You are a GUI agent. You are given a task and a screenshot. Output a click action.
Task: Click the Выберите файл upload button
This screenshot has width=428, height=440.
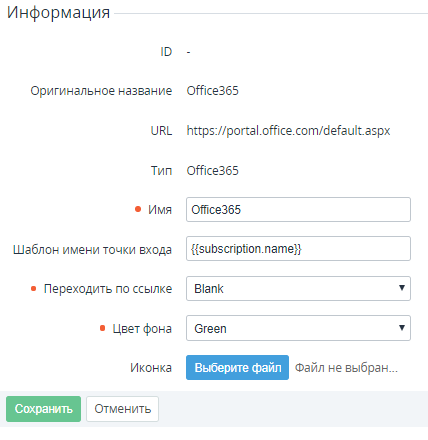click(237, 367)
